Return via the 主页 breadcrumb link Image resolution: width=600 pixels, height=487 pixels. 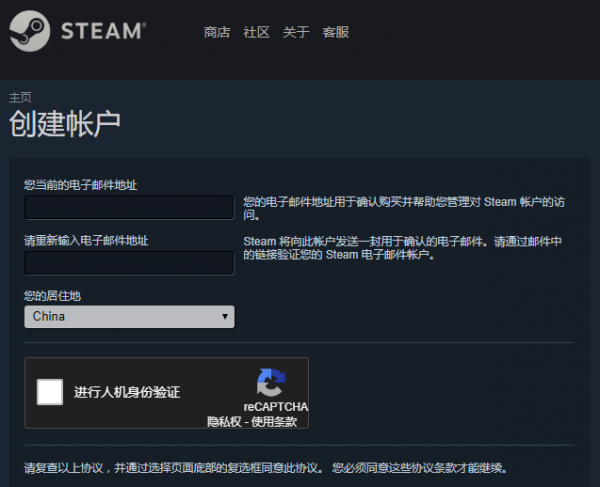(20, 97)
